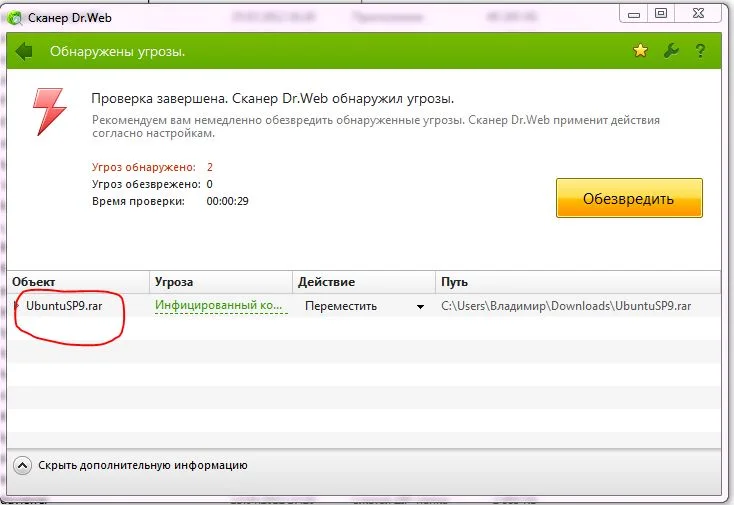Go back with the green arrow icon
734x505 pixels.
click(x=23, y=51)
